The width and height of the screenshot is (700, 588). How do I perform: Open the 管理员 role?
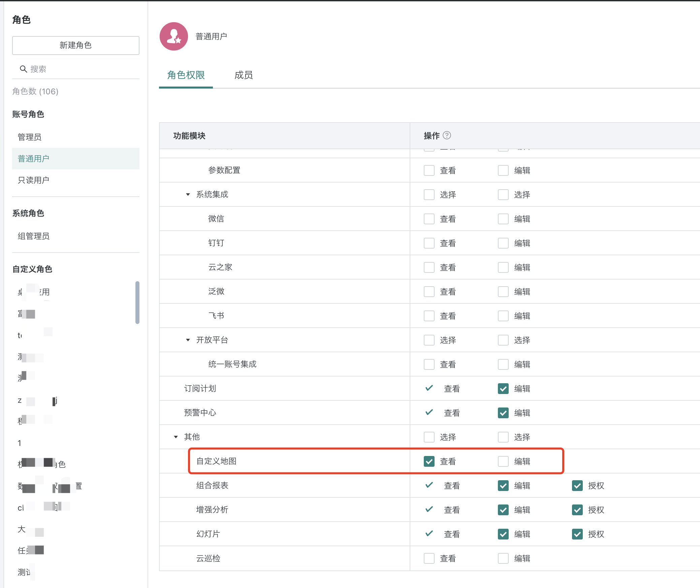point(30,137)
